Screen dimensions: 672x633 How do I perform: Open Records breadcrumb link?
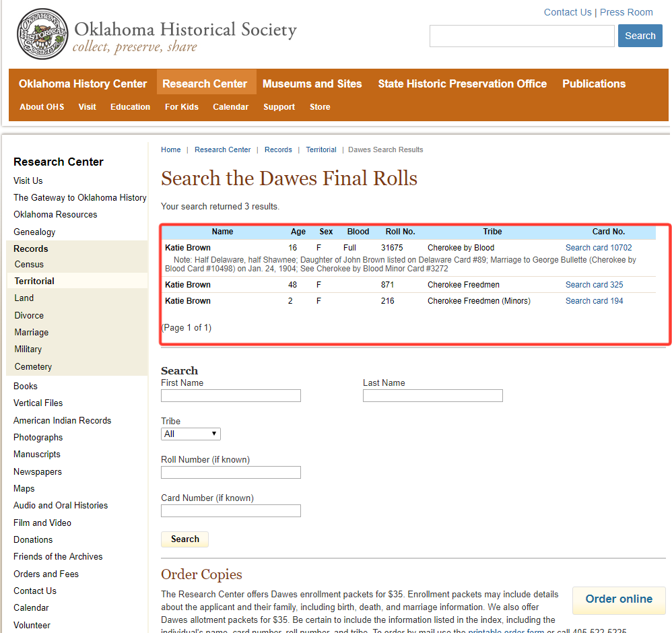[278, 149]
